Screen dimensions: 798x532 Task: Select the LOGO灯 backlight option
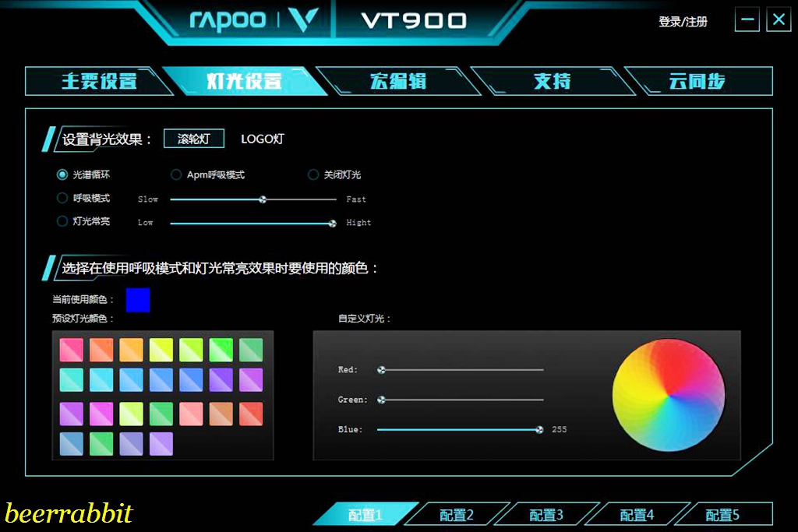tap(262, 139)
